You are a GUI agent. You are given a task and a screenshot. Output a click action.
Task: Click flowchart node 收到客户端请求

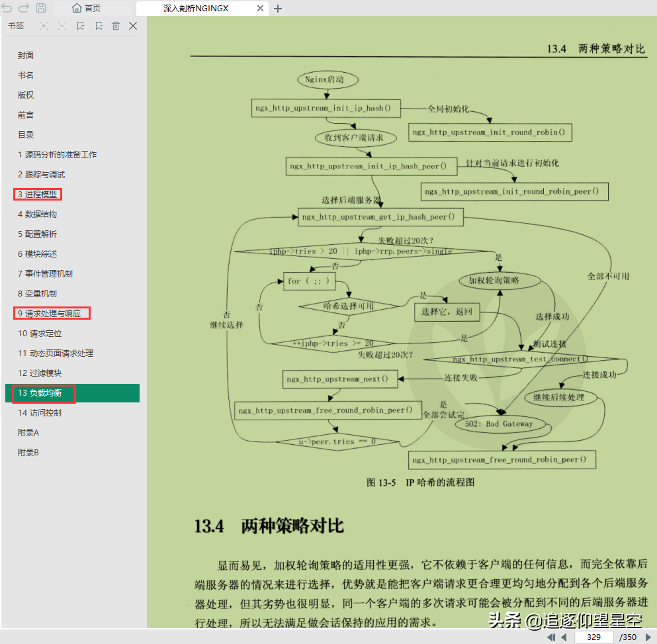click(356, 138)
